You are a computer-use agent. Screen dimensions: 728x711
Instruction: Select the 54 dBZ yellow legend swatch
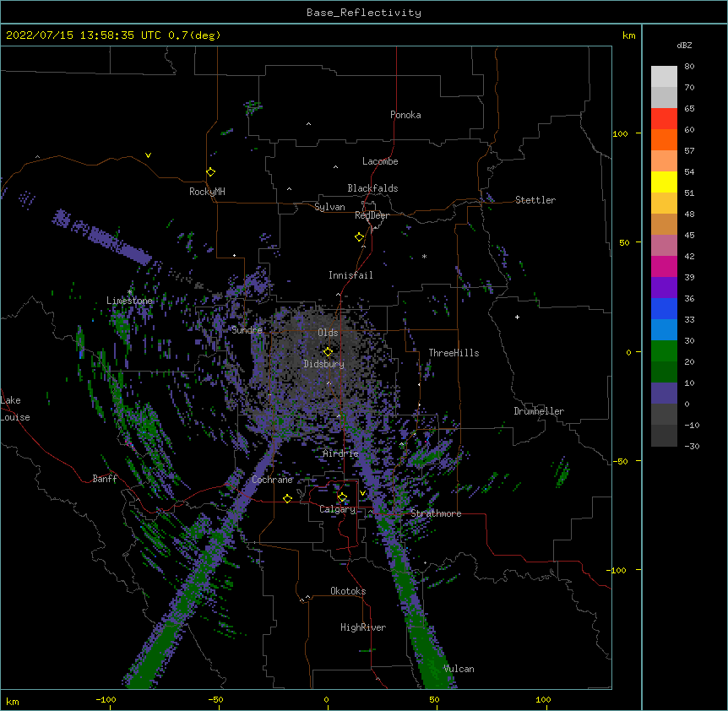(664, 182)
